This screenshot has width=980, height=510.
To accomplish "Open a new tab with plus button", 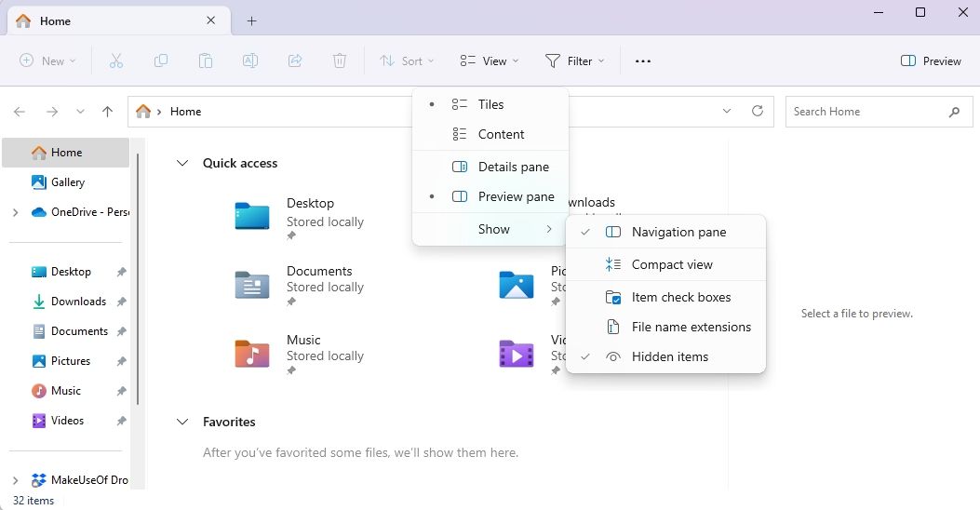I will (251, 21).
